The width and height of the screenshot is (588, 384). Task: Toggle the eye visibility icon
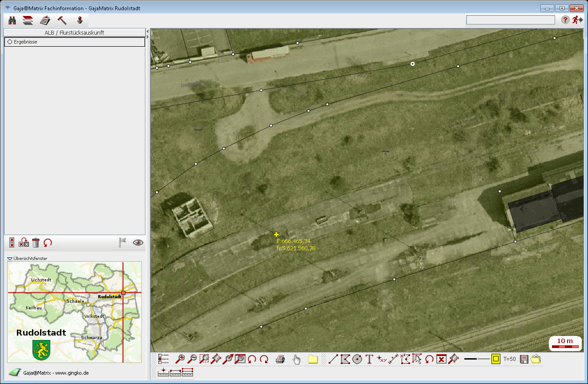point(138,242)
